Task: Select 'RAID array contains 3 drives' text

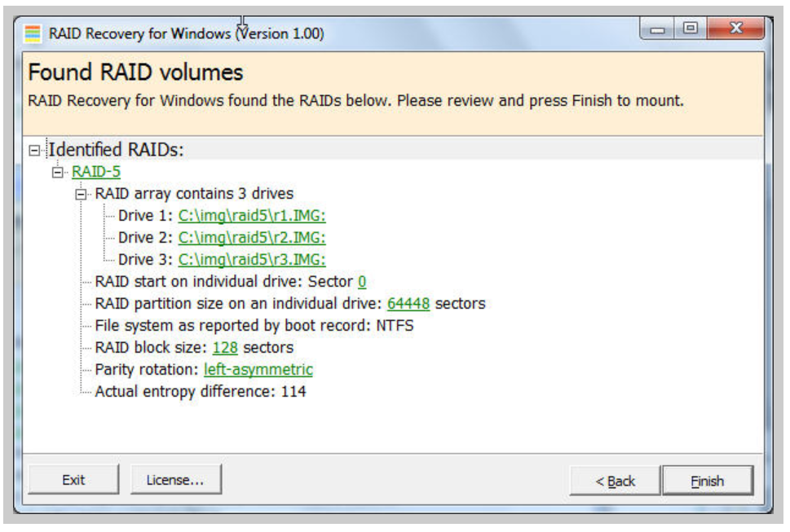Action: 194,194
